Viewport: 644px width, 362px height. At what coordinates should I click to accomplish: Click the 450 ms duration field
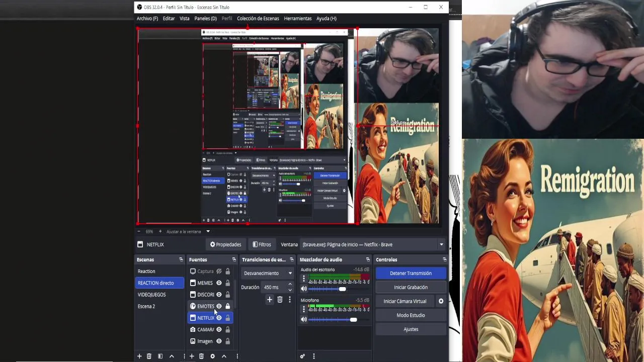(275, 287)
